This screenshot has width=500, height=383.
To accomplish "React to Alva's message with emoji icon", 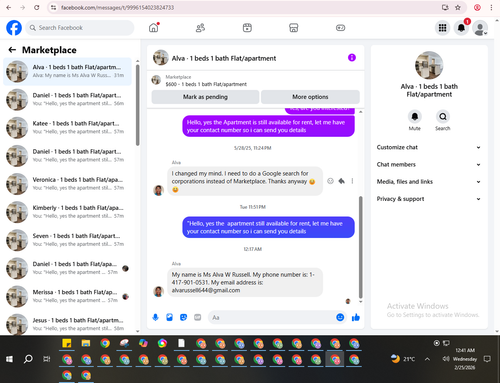I will pyautogui.click(x=330, y=181).
